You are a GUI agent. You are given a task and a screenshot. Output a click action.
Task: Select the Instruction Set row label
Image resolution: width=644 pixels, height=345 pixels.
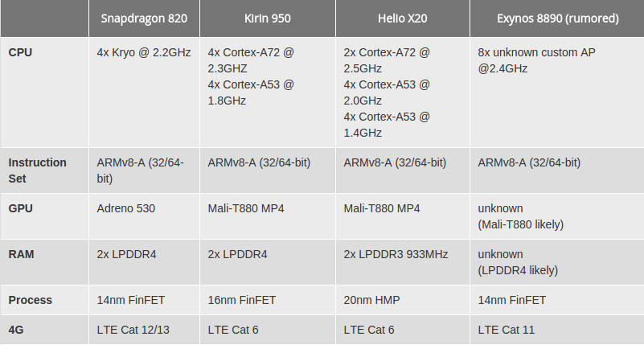[x=37, y=170]
